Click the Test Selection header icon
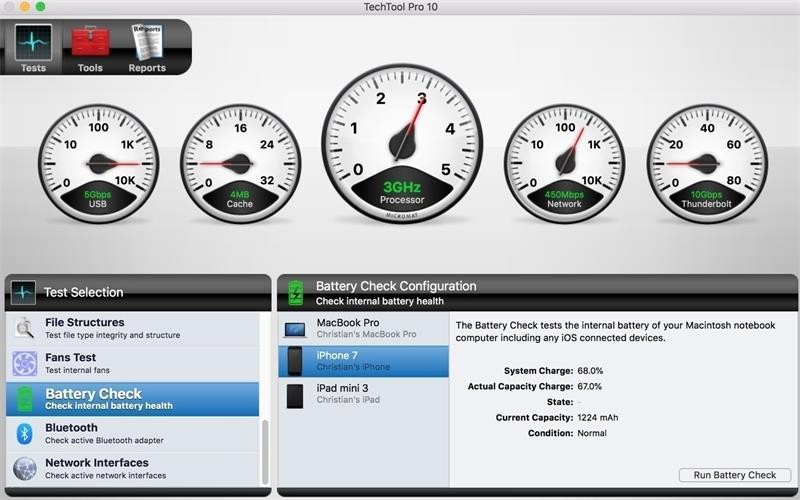 coord(23,292)
